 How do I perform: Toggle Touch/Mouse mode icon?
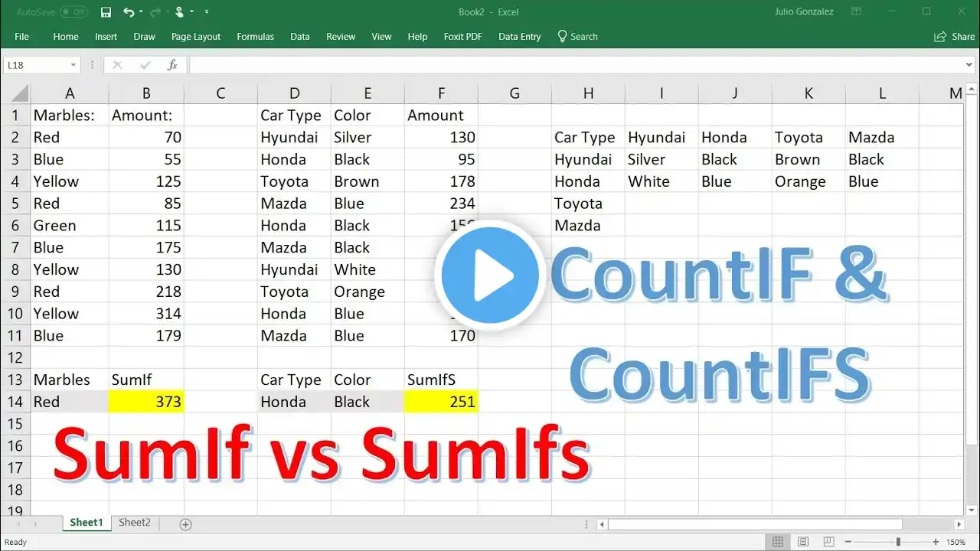pyautogui.click(x=179, y=12)
